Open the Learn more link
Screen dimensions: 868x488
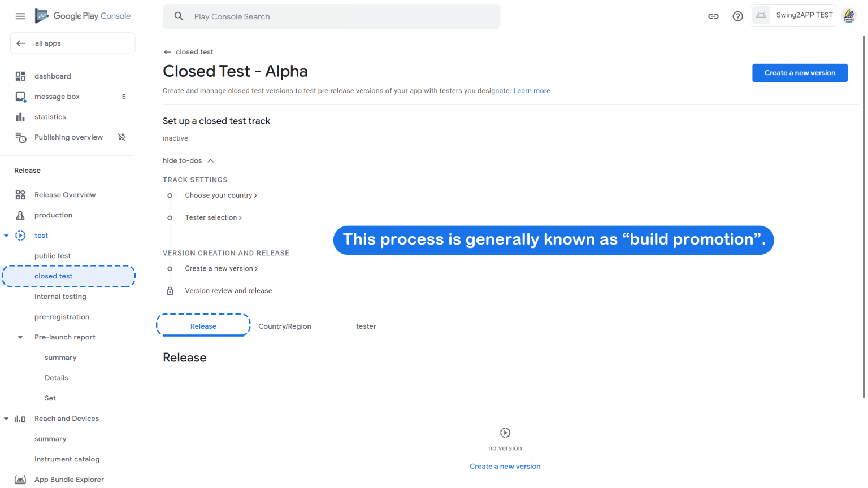click(x=531, y=90)
